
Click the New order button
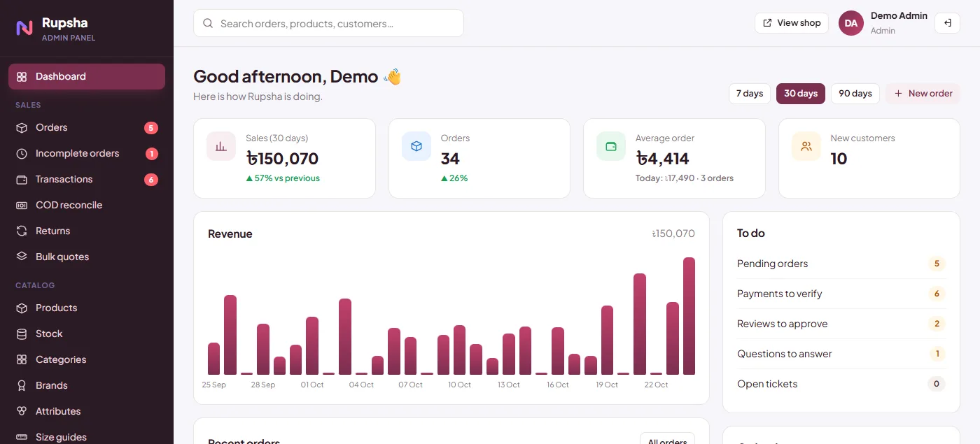[923, 94]
